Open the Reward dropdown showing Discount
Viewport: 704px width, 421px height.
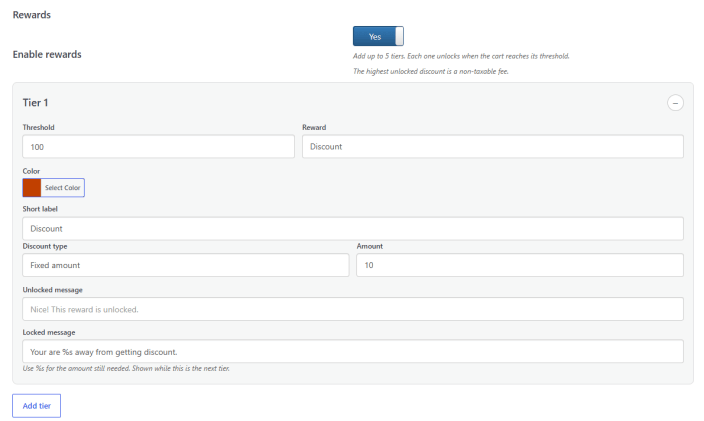(493, 147)
